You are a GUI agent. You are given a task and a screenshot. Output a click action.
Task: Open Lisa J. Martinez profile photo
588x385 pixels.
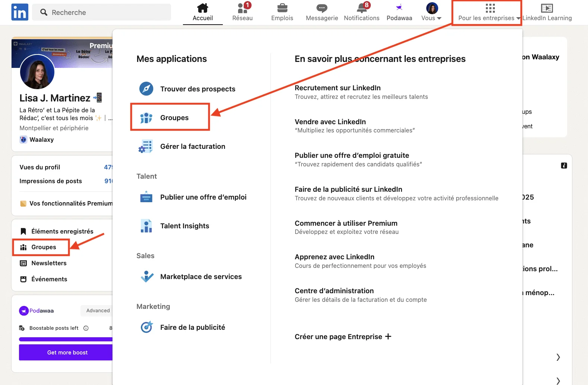coord(37,72)
